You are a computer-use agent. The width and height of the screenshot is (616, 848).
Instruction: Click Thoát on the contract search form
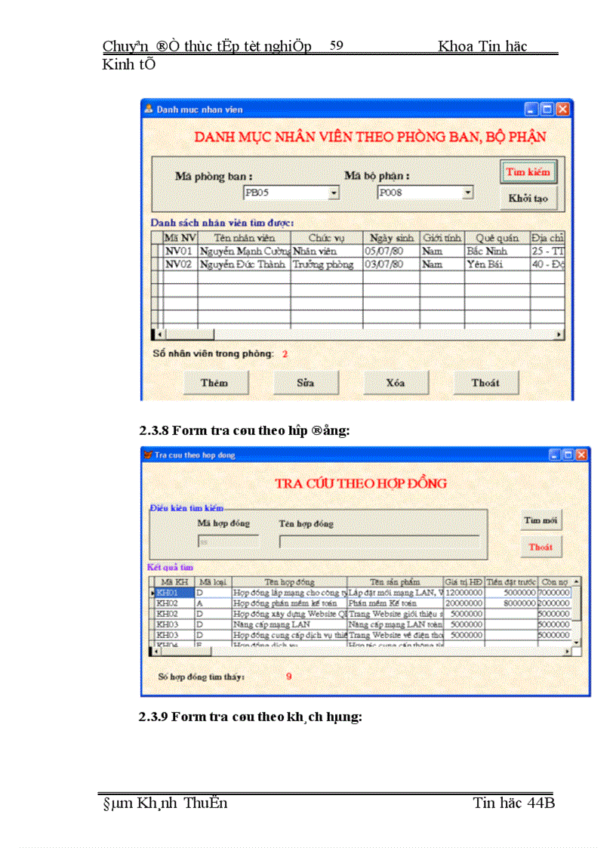coord(541,547)
